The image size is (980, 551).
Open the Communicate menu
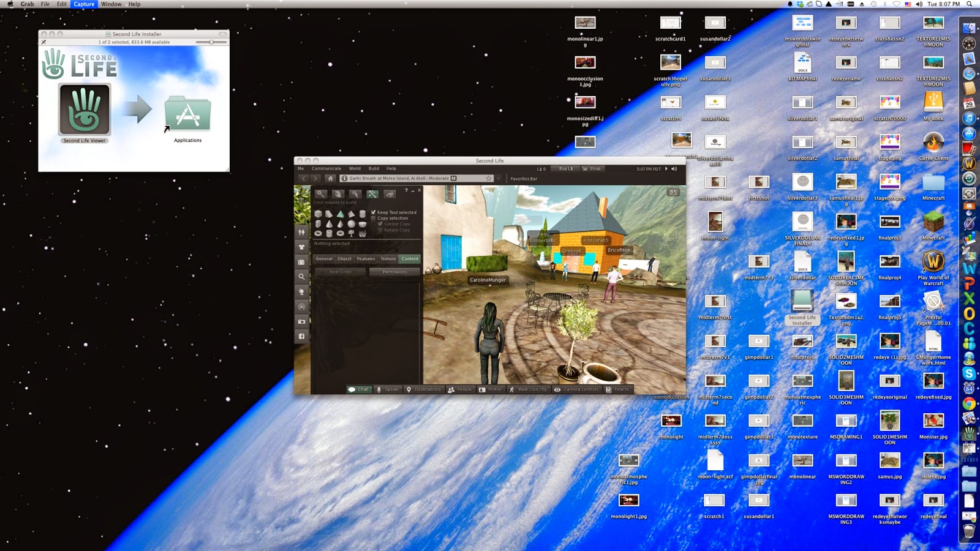click(326, 168)
